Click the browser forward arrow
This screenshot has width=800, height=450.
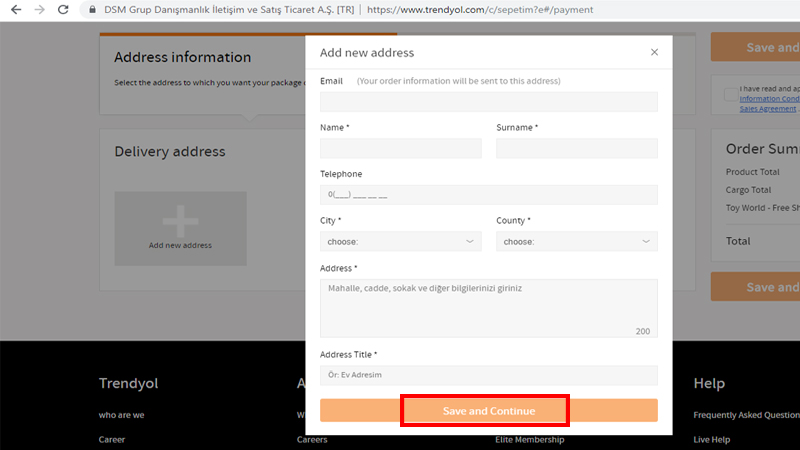click(39, 10)
